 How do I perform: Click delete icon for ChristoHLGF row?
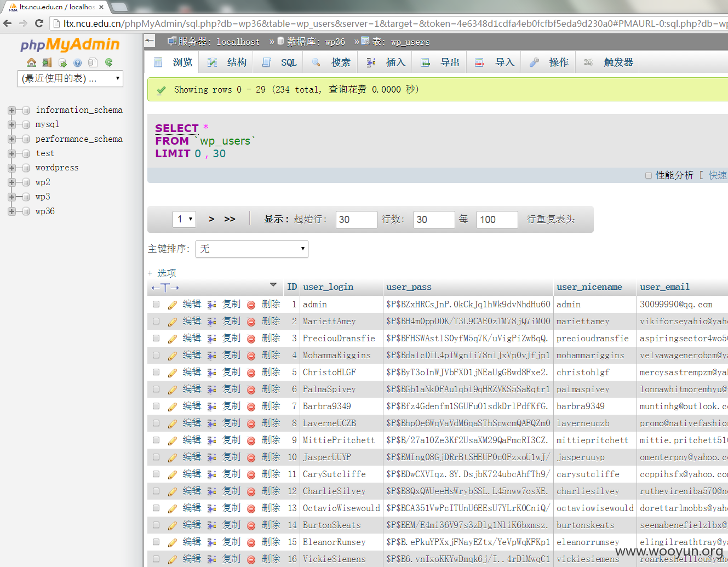(251, 373)
